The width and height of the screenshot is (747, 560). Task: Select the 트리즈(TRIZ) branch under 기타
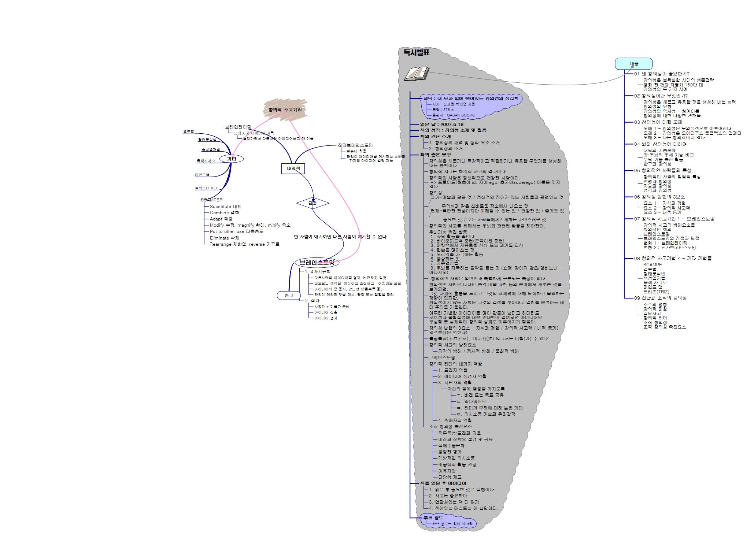coord(206,188)
